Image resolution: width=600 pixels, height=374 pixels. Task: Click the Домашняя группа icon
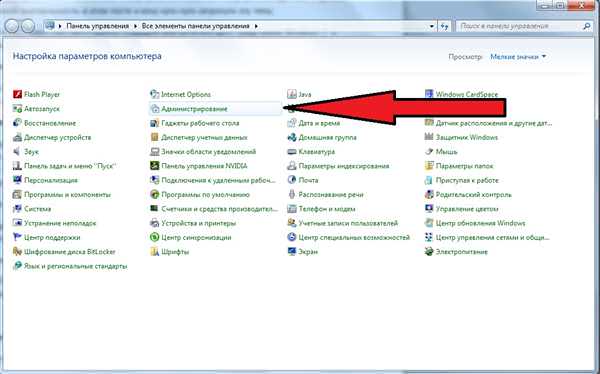[x=292, y=137]
